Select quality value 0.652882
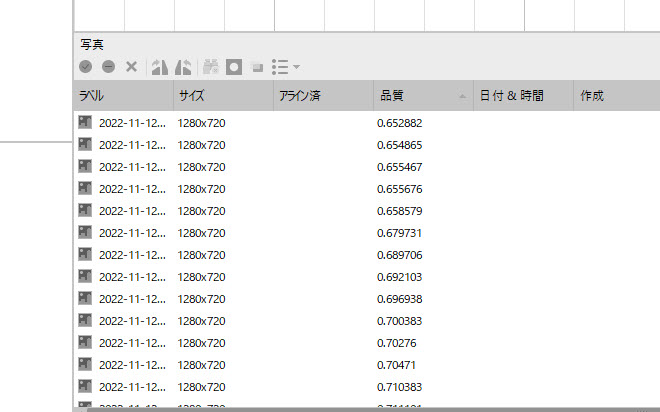Viewport: 660px width, 412px height. [x=399, y=123]
